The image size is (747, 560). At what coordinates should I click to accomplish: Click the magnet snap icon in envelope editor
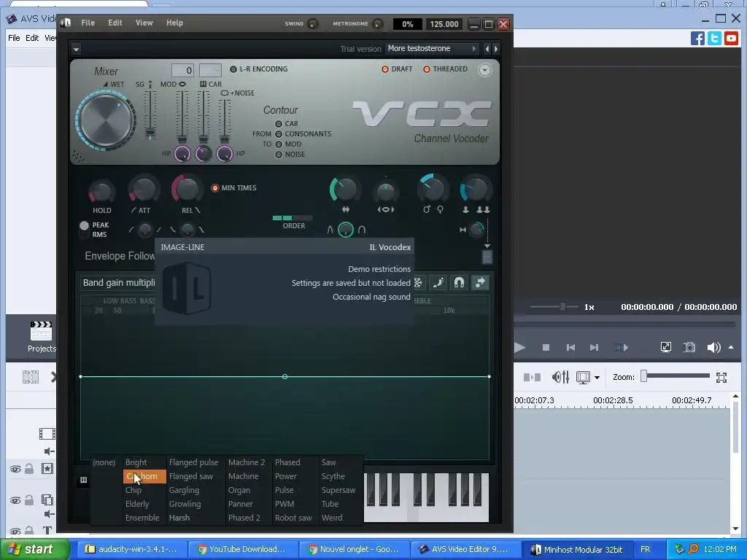point(459,283)
